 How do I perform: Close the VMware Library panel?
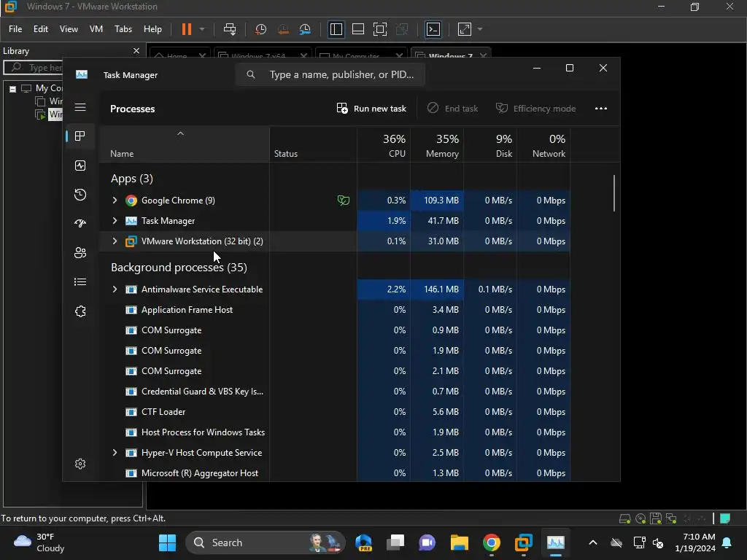136,51
